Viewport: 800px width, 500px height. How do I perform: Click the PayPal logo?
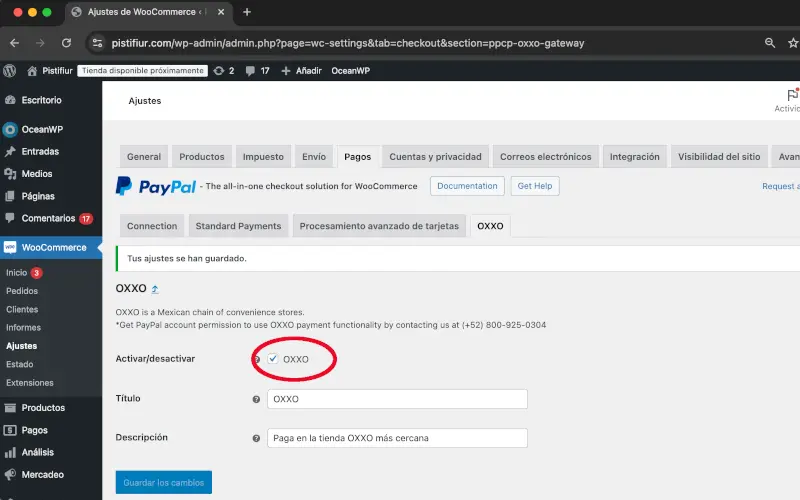click(156, 186)
